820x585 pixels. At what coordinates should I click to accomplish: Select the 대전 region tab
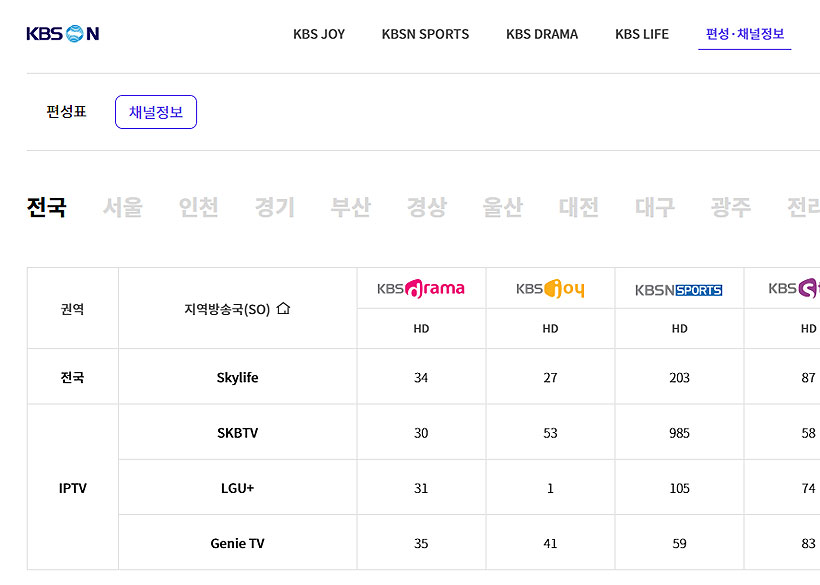coord(578,207)
